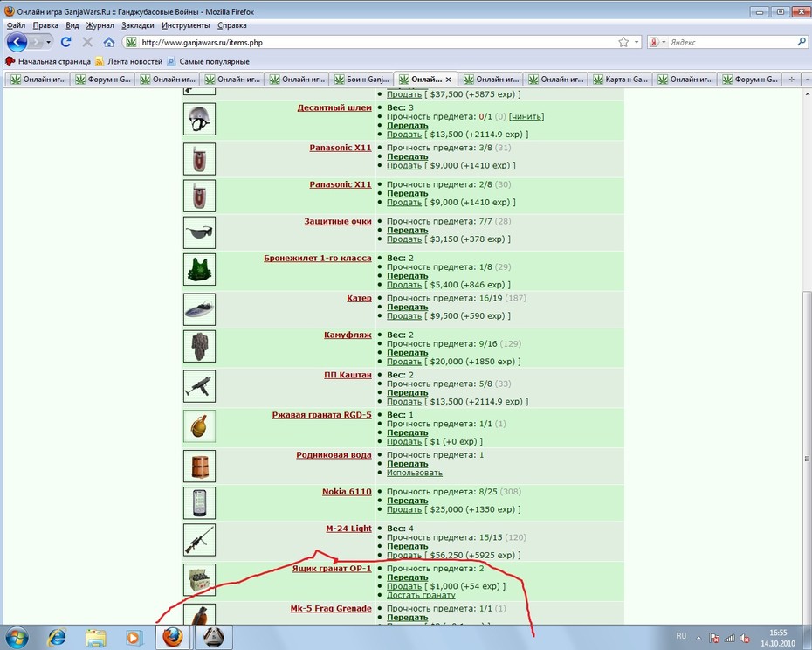Open the Журнал menu

pyautogui.click(x=100, y=25)
